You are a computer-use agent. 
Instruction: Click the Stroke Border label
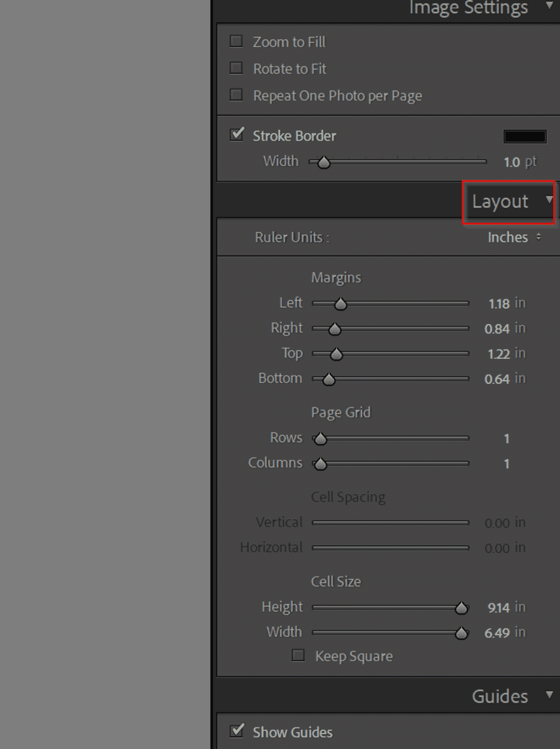point(294,136)
